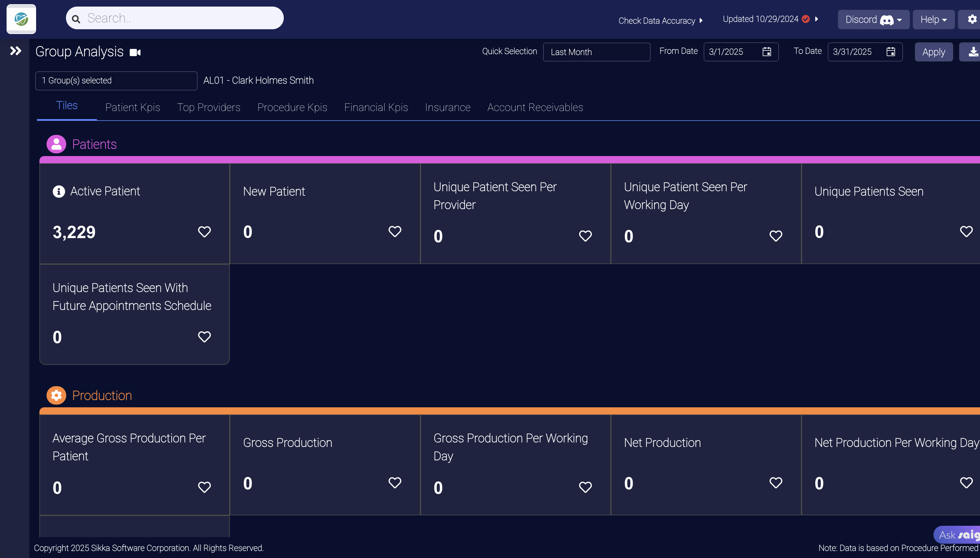This screenshot has height=558, width=980.
Task: Open the Quick Selection Last Month dropdown
Action: point(596,52)
